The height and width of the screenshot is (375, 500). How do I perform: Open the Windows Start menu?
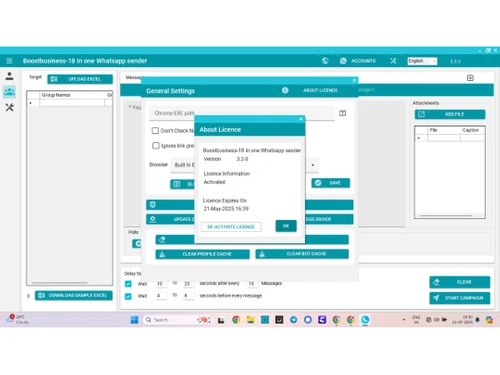(134, 320)
